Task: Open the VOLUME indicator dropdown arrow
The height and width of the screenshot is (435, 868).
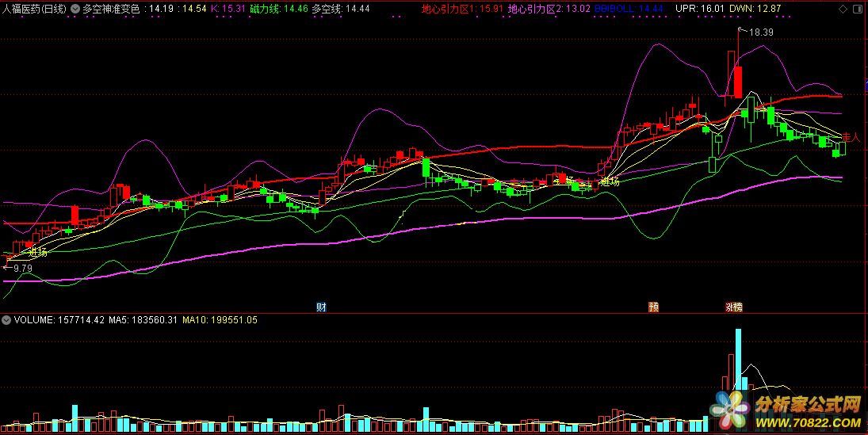Action: 7,320
